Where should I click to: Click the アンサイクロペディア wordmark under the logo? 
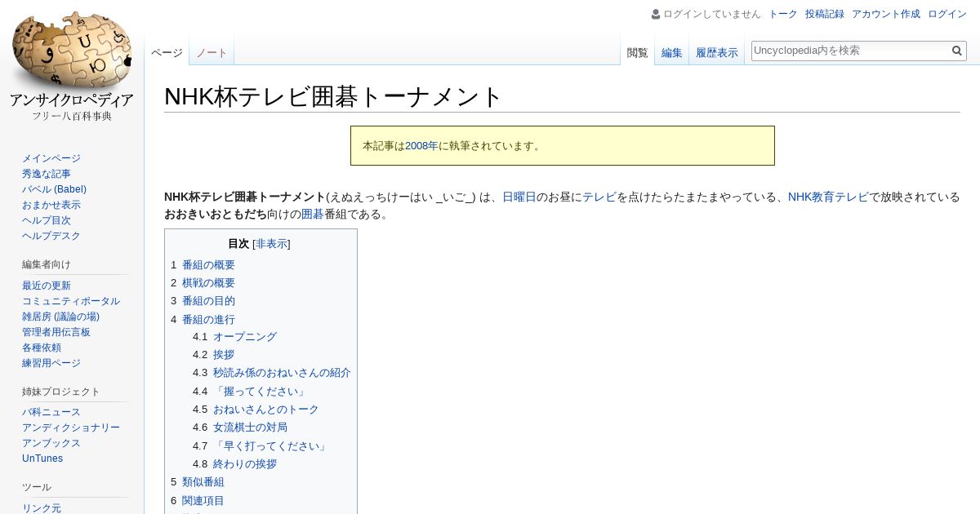click(x=72, y=100)
